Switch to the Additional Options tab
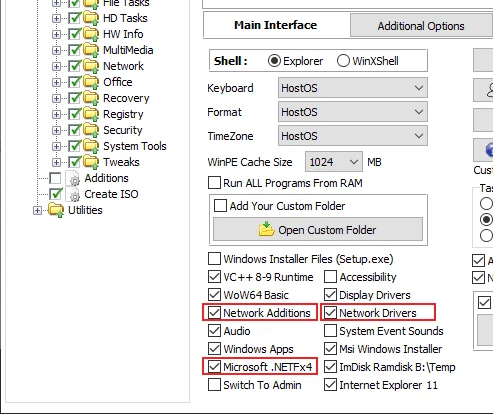Viewport: 493px width, 414px height. pyautogui.click(x=421, y=26)
